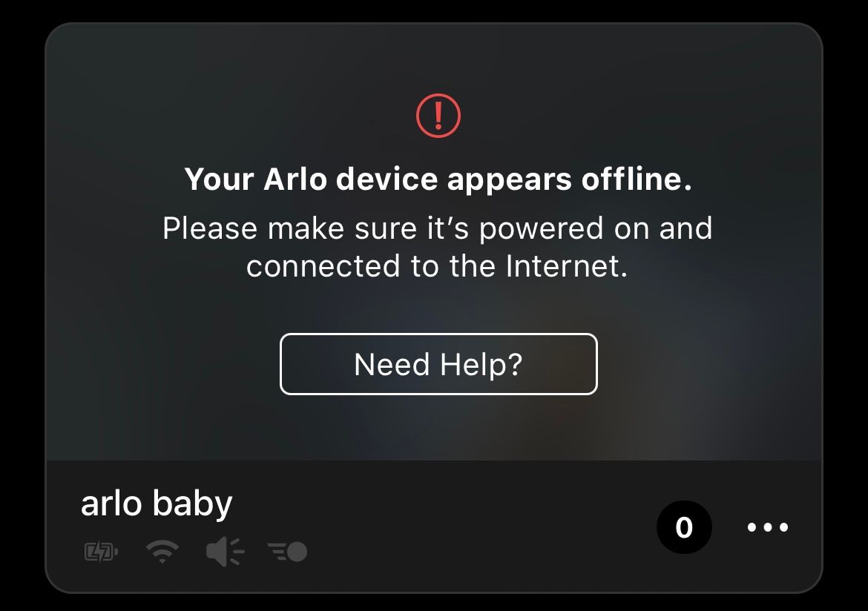This screenshot has width=868, height=611.
Task: Open camera settings via the ellipsis icon
Action: [768, 527]
